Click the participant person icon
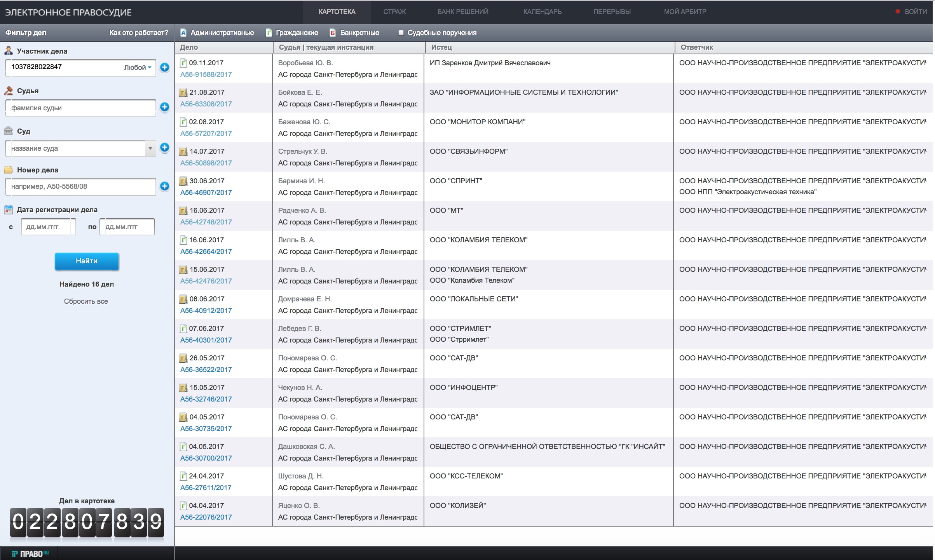 coord(9,50)
